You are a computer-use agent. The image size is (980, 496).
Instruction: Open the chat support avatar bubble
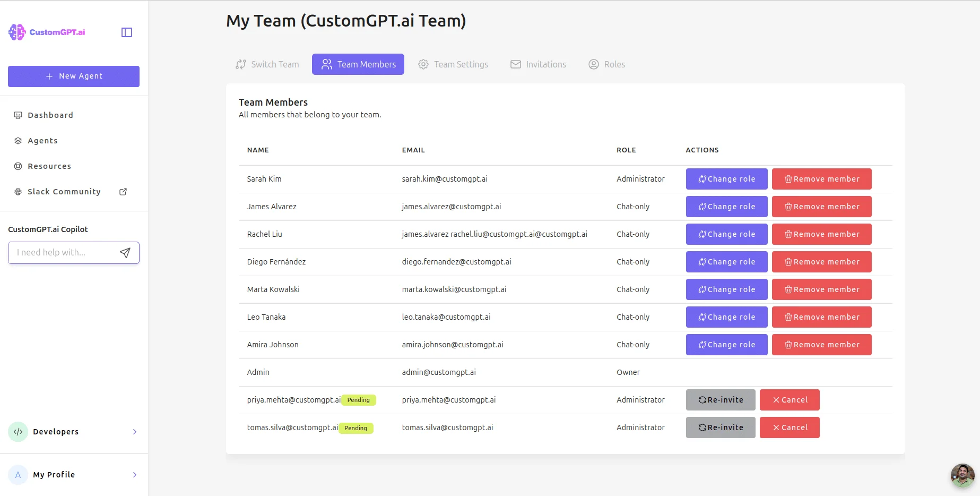[x=962, y=475]
